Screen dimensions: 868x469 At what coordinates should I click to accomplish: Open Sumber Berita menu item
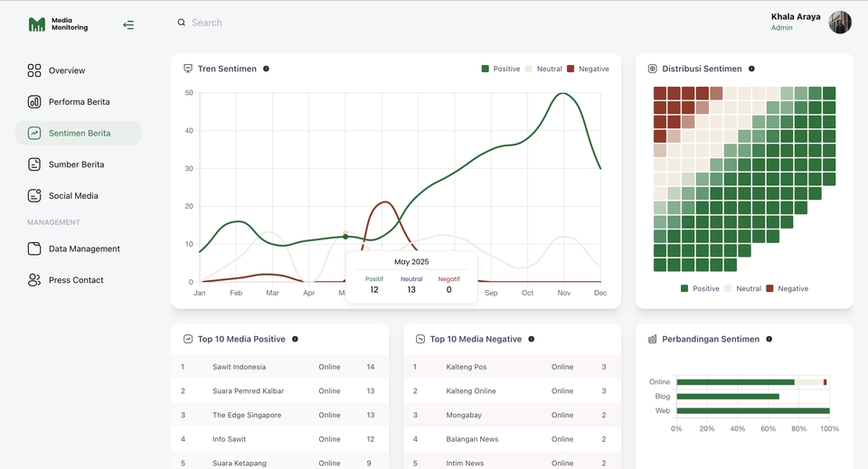[76, 164]
